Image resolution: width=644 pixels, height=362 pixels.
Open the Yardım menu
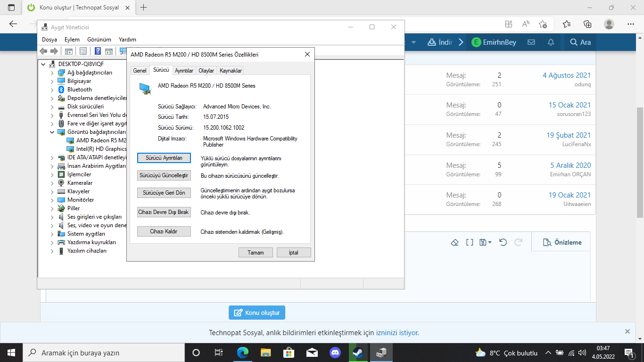tap(127, 40)
